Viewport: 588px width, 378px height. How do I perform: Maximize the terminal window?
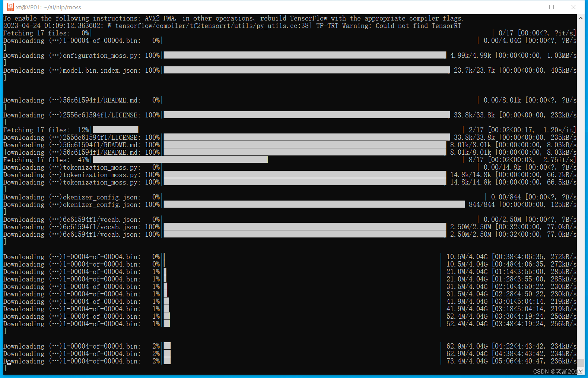pos(552,7)
